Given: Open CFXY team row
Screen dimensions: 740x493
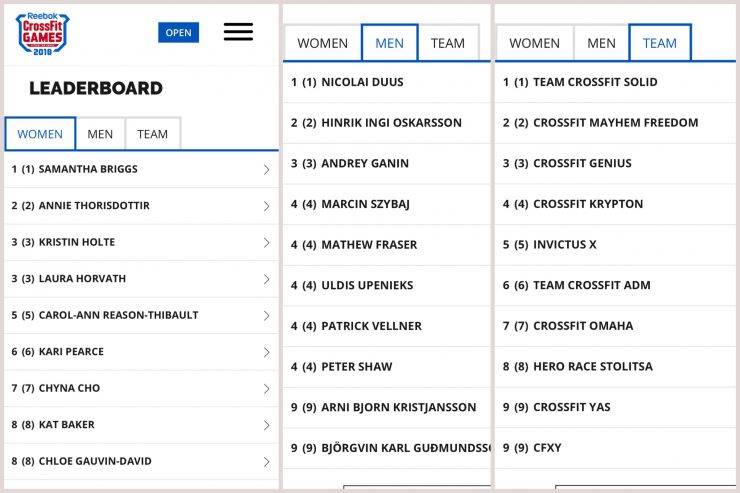Looking at the screenshot, I should (x=615, y=448).
